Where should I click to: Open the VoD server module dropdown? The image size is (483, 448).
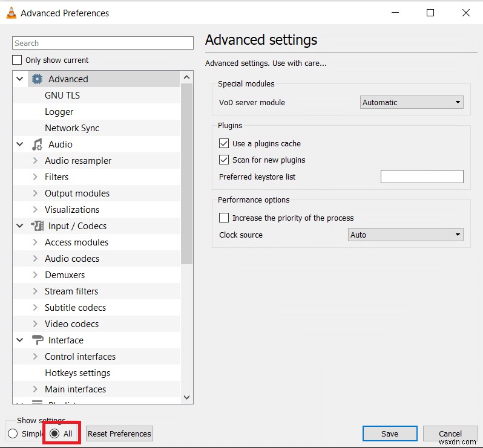pos(412,102)
